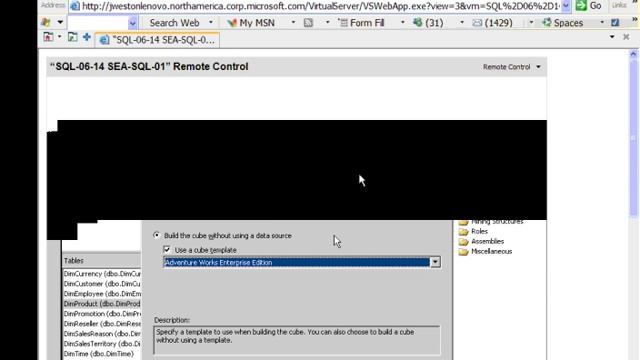Screen dimensions: 640x360
Task: Click the home tab-group icon
Action: (x=48, y=37)
